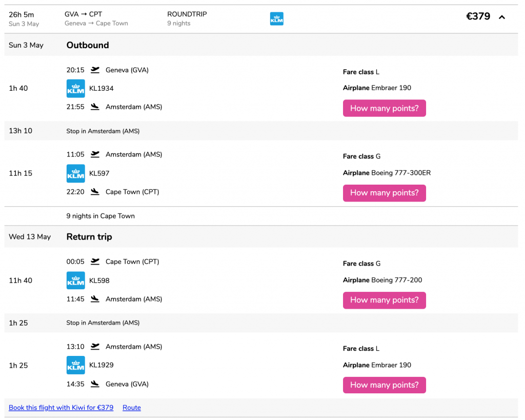Click the KLM logo beside flight KL597
The image size is (525, 420).
[76, 173]
